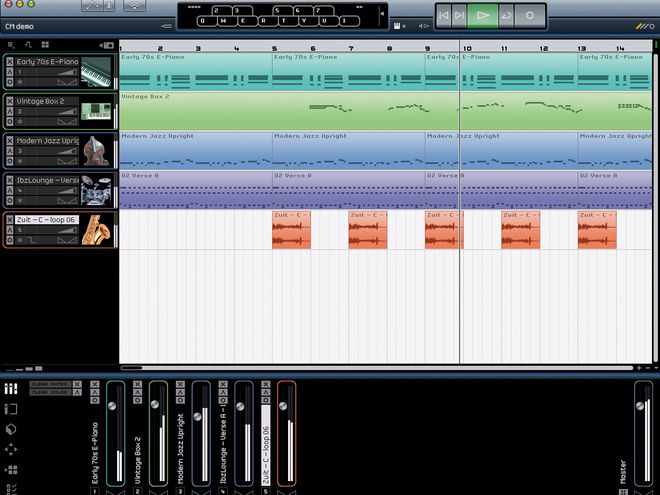Click the Q key on virtual keyboard
The height and width of the screenshot is (495, 660).
202,21
